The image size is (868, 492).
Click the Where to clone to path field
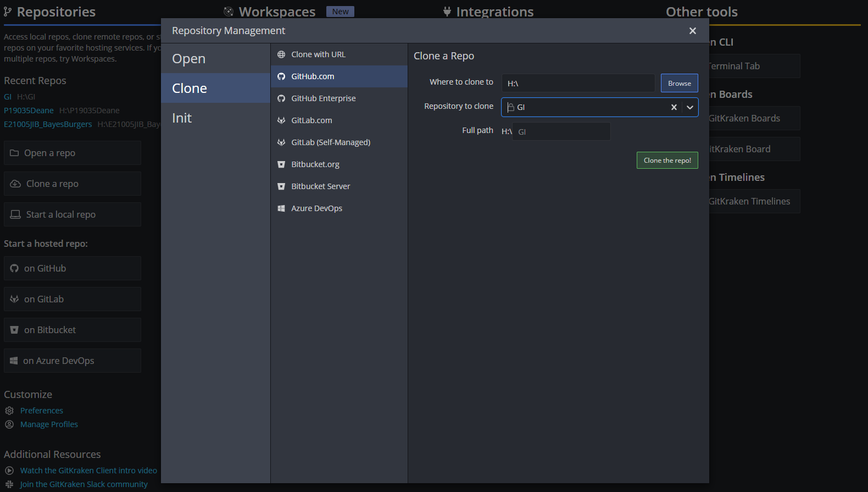coord(578,83)
